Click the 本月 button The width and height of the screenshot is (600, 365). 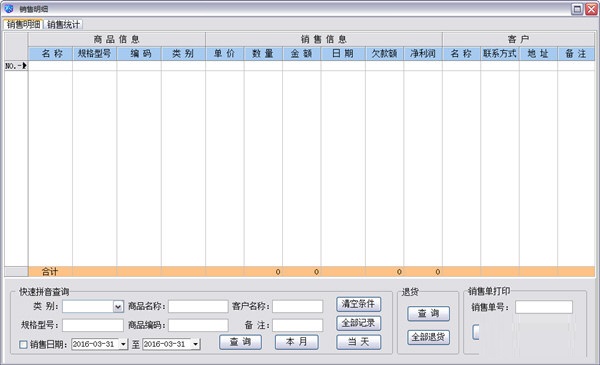click(297, 342)
